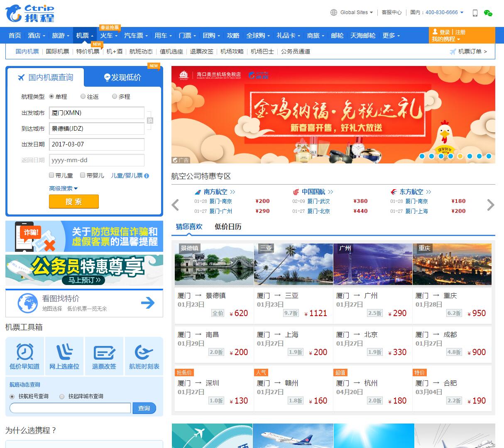
Task: Select 按起降城市查询 radio option
Action: click(62, 397)
